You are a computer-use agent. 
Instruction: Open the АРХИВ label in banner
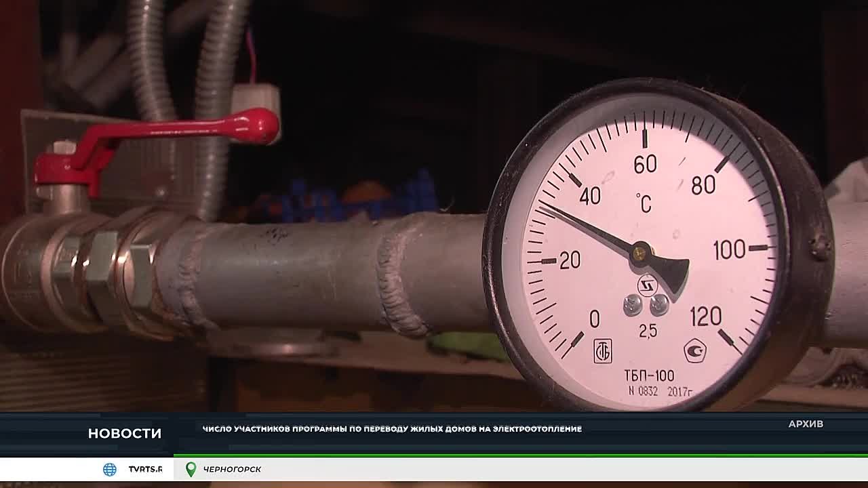(806, 424)
